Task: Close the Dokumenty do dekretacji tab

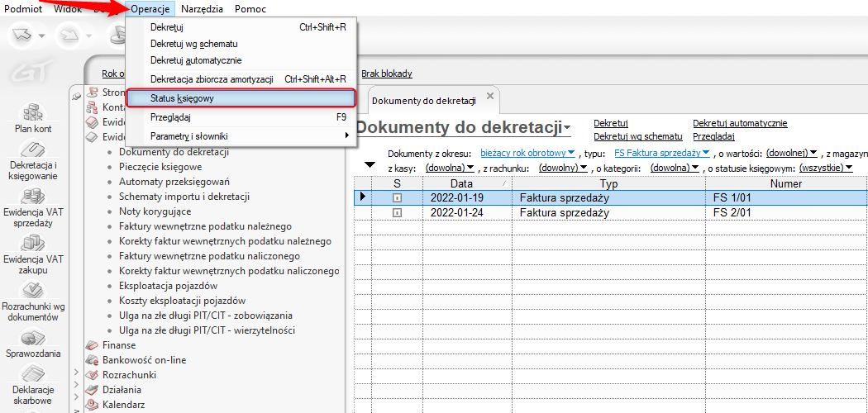Action: (x=489, y=97)
